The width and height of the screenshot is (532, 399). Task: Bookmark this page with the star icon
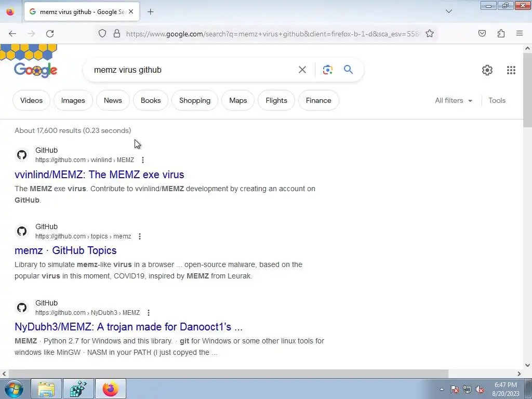430,34
